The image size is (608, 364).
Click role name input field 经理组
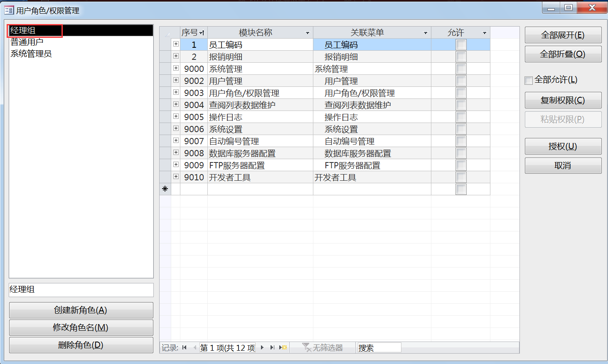pyautogui.click(x=81, y=290)
